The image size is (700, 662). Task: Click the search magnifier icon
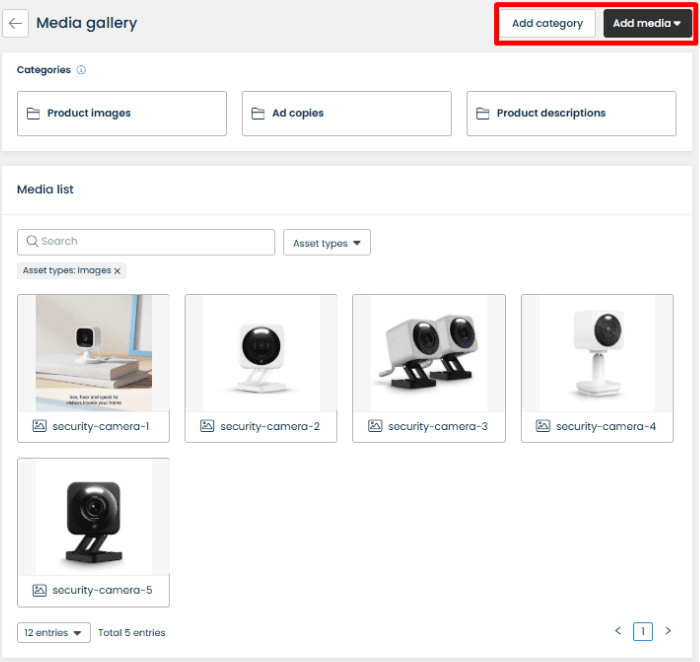32,242
